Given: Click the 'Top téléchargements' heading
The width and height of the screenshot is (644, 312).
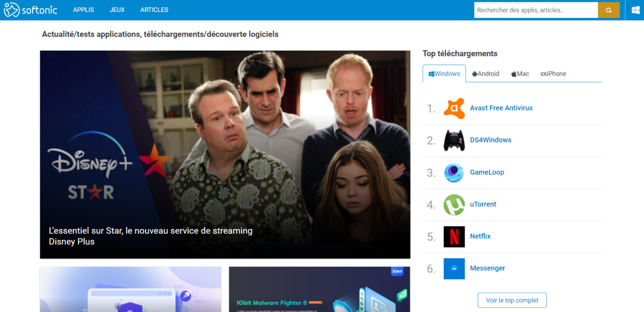Looking at the screenshot, I should coord(460,53).
